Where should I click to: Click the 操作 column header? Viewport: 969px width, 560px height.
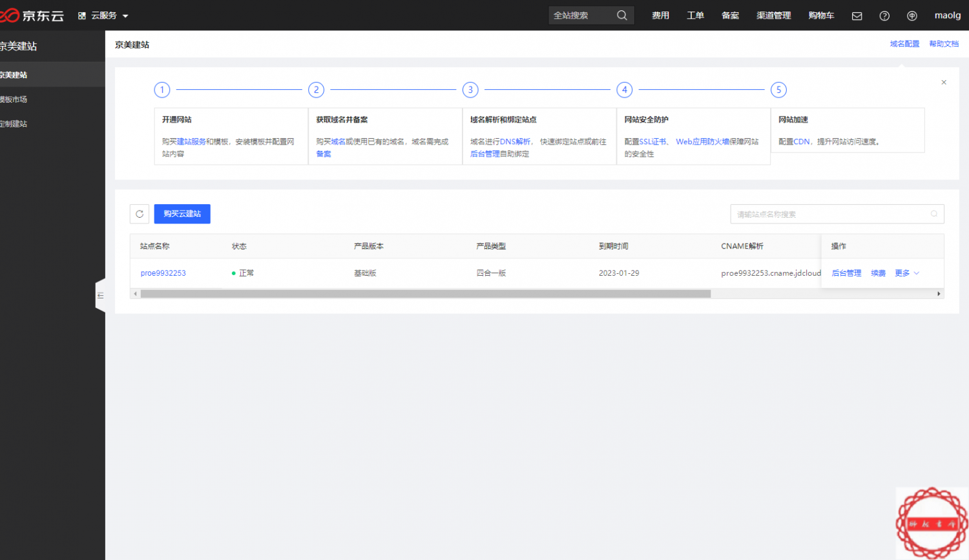(x=839, y=246)
